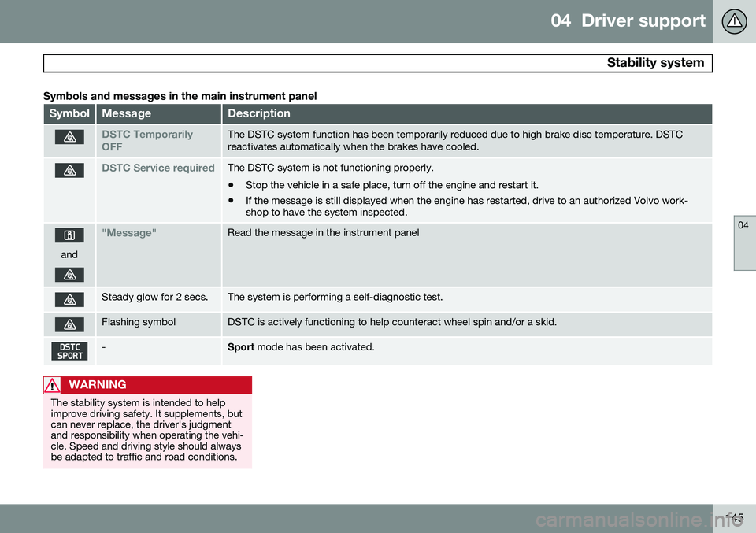Click the DSTC SPORT symbol
The image size is (756, 533).
click(69, 351)
